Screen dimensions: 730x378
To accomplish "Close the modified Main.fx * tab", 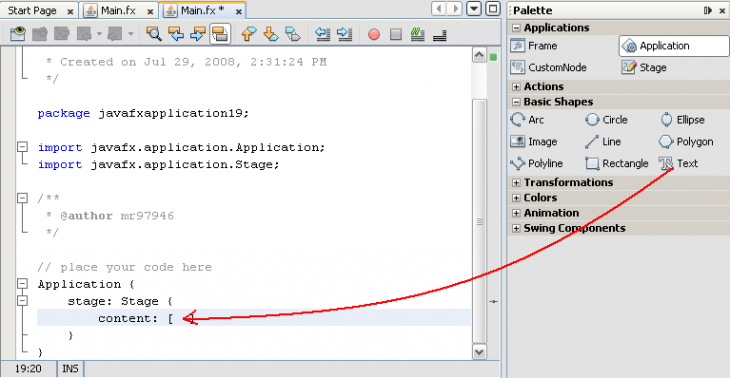I will pos(238,12).
